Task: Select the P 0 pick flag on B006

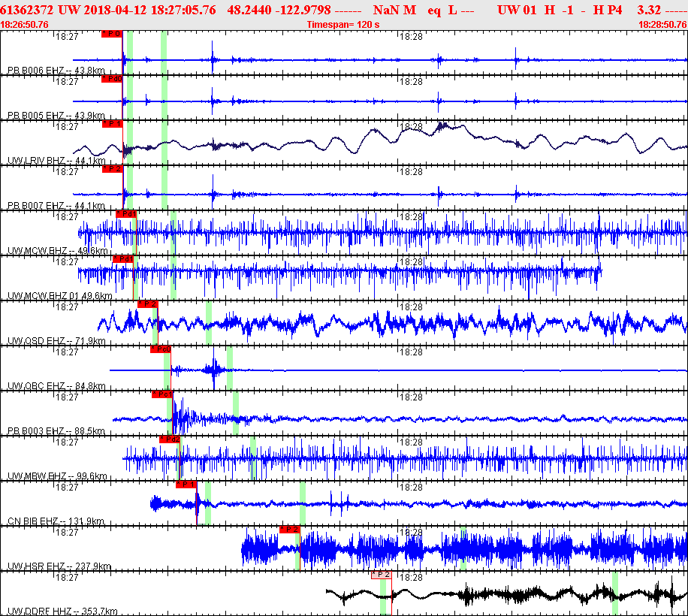Action: pos(112,34)
